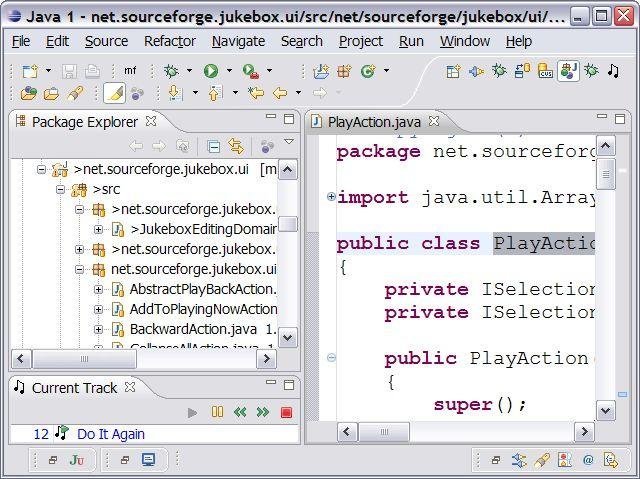Click the Print toolbar icon
The width and height of the screenshot is (640, 479).
(93, 71)
